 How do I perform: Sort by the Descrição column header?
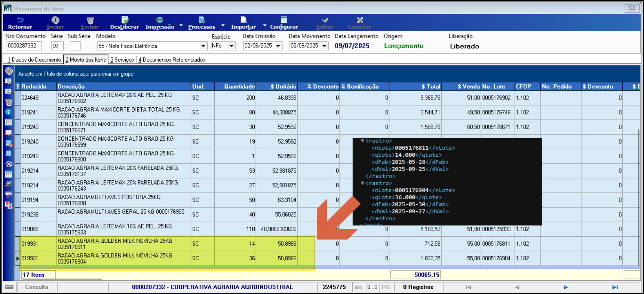(124, 86)
